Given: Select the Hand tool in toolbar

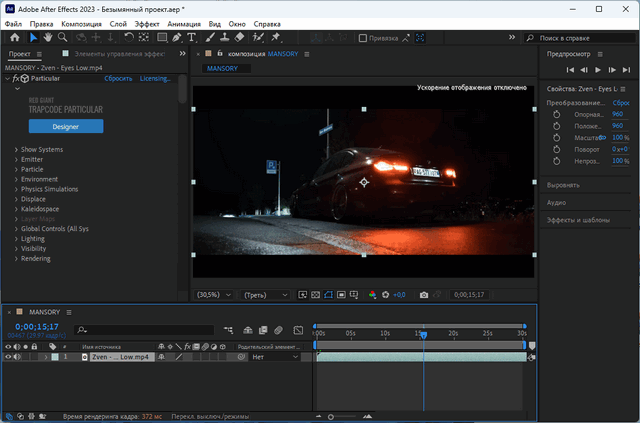Looking at the screenshot, I should [46, 37].
